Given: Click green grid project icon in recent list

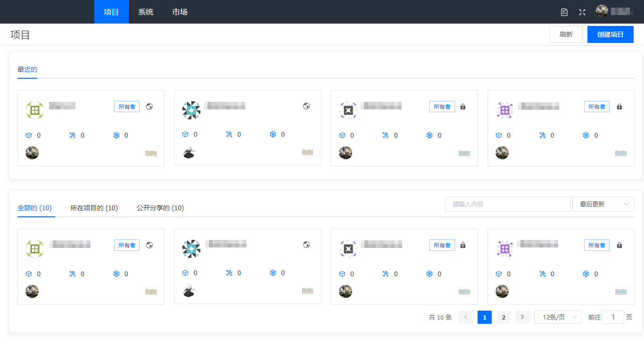Looking at the screenshot, I should (34, 110).
